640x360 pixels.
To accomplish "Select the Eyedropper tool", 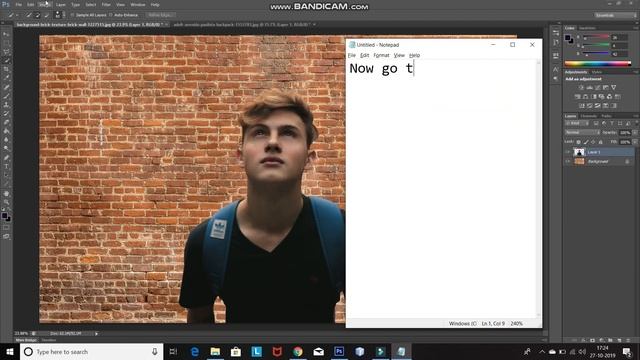I will click(6, 78).
